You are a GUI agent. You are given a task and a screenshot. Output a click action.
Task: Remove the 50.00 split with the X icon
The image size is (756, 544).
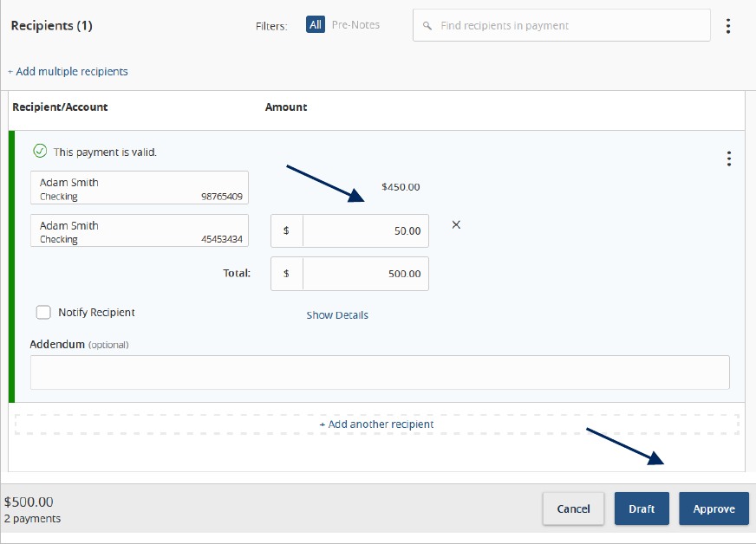click(456, 224)
